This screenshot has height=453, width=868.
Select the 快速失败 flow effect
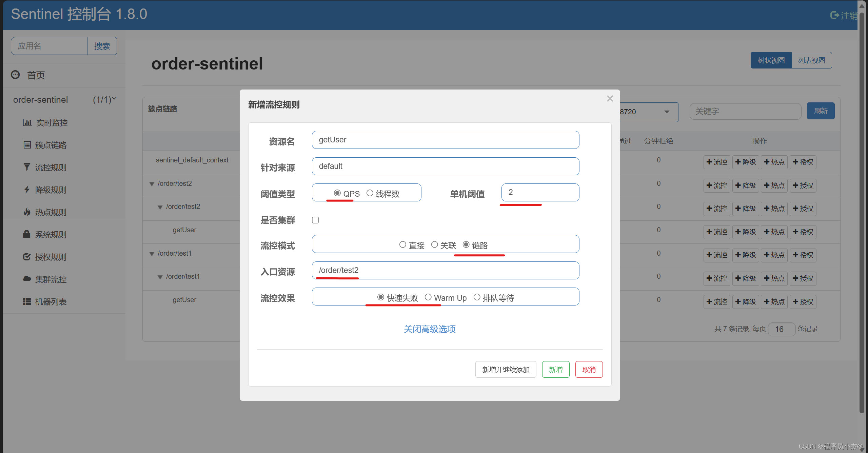pos(381,297)
